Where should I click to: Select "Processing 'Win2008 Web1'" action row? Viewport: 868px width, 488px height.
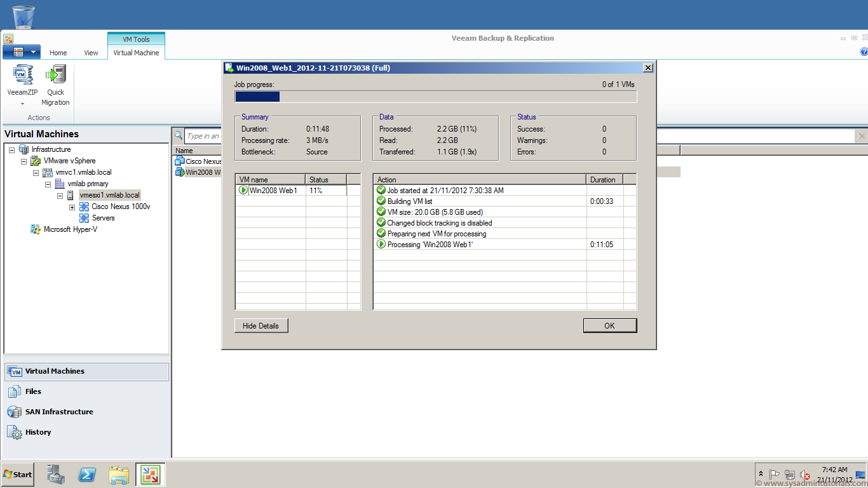pos(505,245)
